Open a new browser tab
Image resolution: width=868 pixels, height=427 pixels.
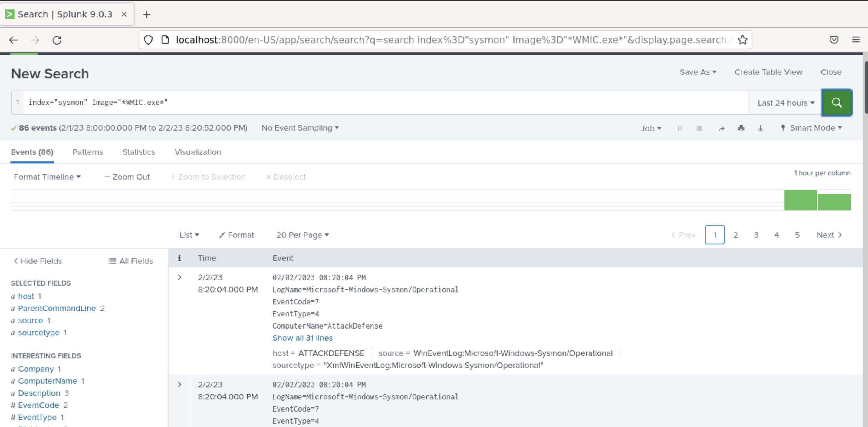146,15
